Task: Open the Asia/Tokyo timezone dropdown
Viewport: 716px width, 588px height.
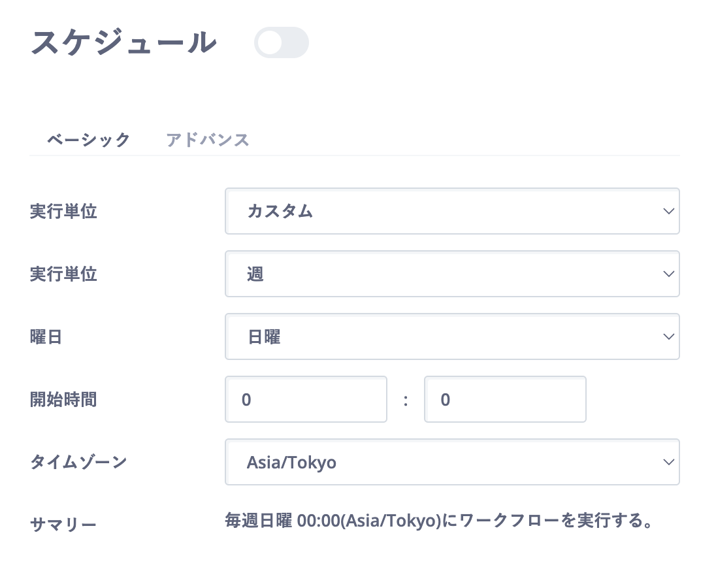Action: tap(451, 462)
